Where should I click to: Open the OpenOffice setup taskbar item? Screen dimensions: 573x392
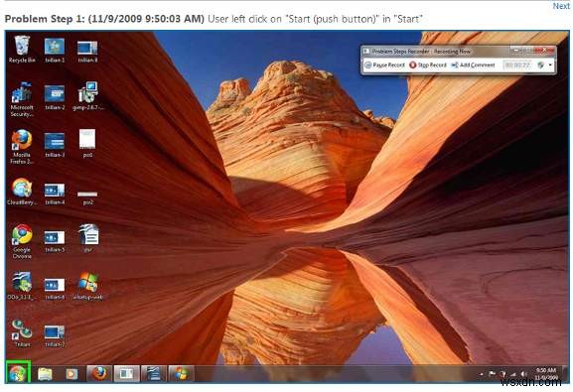[x=154, y=374]
